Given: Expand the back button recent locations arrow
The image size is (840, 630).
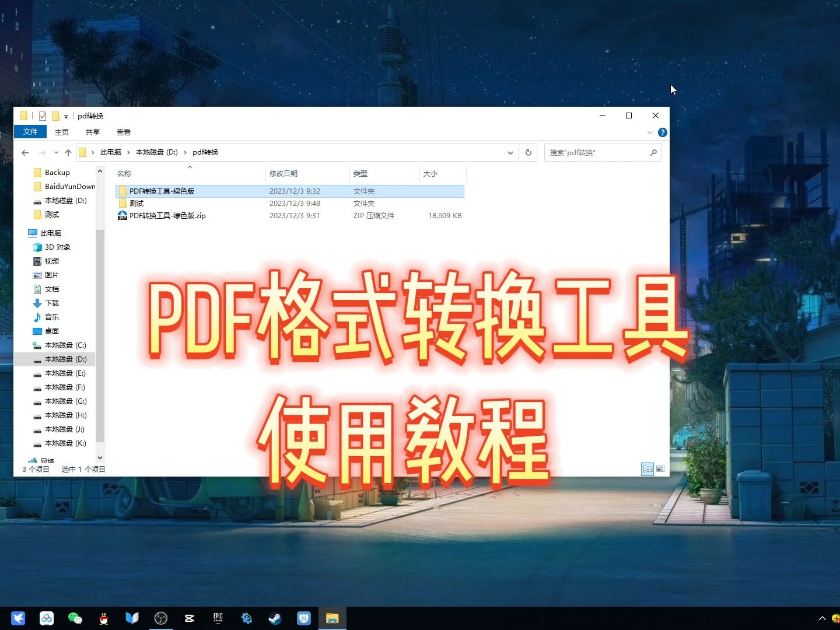Looking at the screenshot, I should 56,152.
